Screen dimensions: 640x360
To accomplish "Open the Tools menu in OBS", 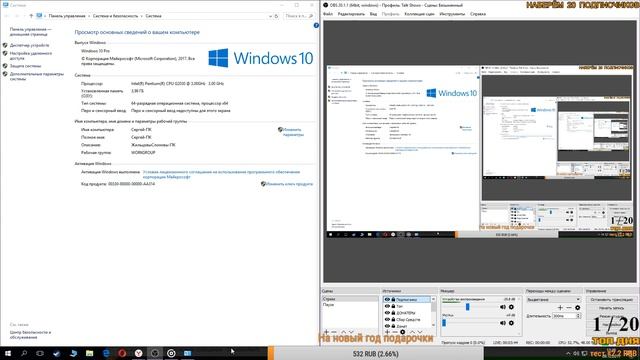I will tap(452, 14).
